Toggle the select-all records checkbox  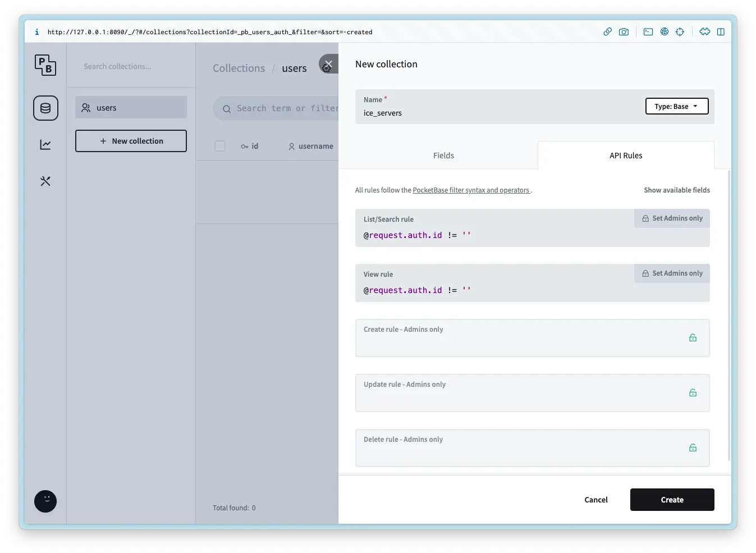coord(220,146)
